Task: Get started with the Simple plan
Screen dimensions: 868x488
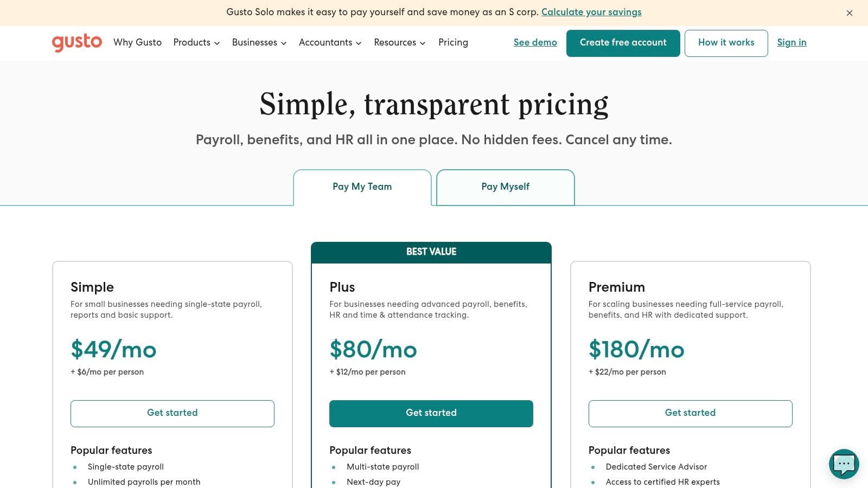Action: point(173,413)
